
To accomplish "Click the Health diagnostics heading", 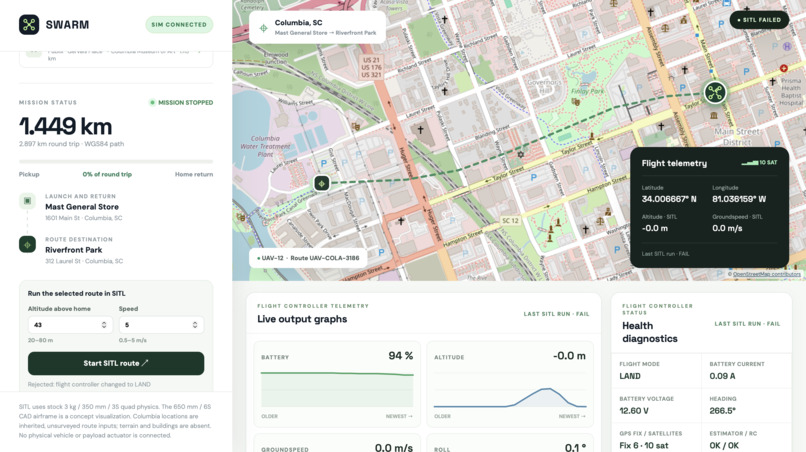I will coord(650,332).
